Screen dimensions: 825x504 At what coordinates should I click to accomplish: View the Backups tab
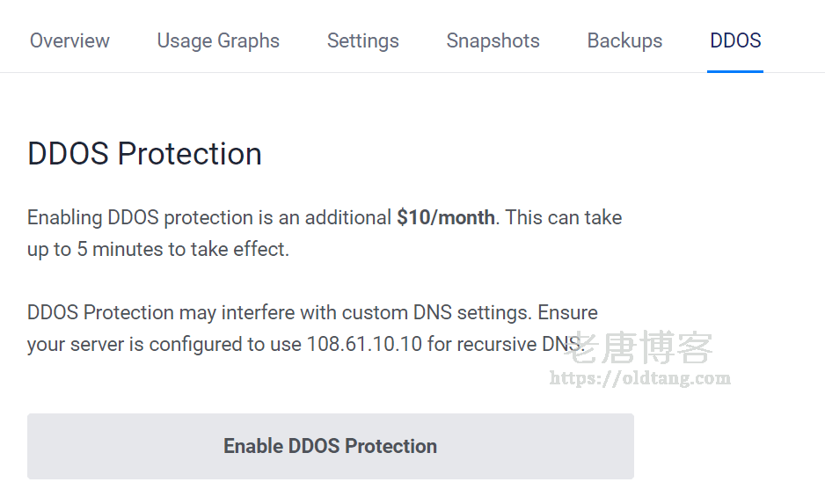[x=624, y=41]
